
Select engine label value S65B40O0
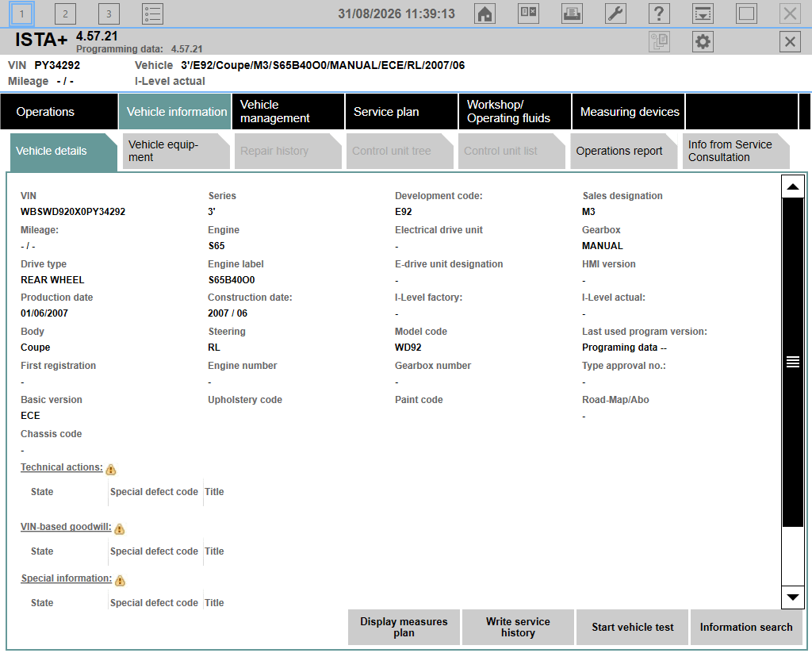pyautogui.click(x=232, y=280)
